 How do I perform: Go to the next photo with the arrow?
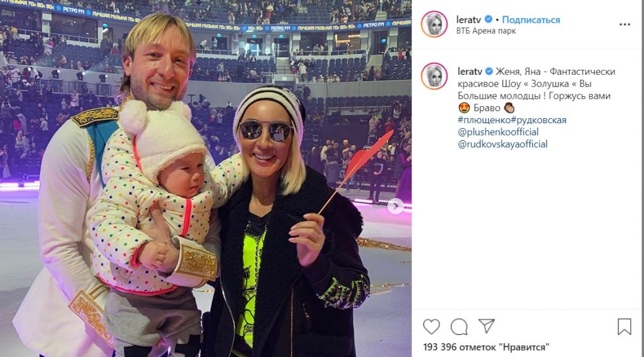(x=396, y=206)
